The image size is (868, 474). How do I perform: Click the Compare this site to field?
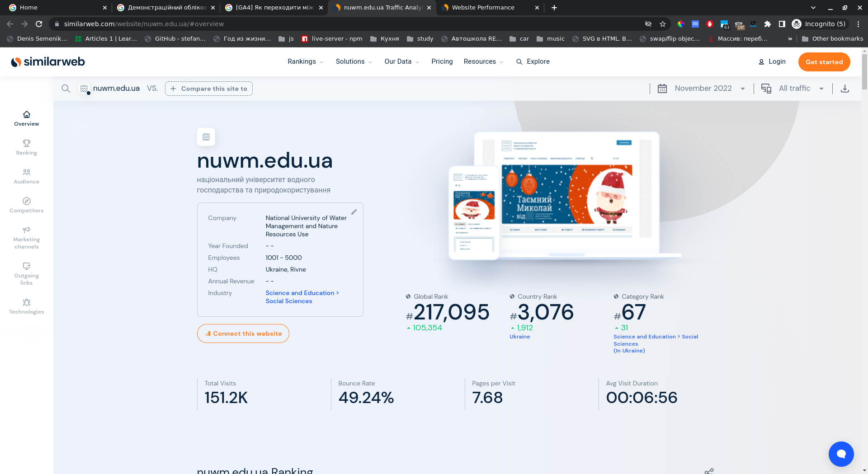coord(209,89)
